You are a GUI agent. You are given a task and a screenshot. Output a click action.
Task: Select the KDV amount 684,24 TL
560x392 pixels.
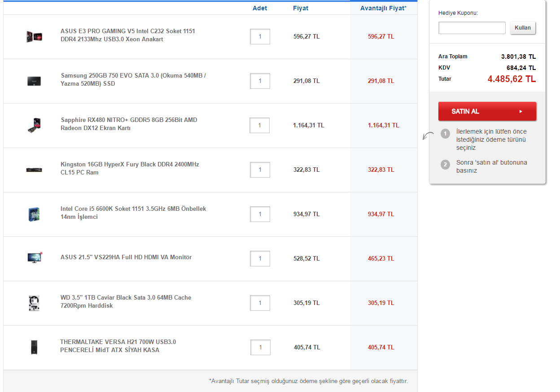(521, 68)
